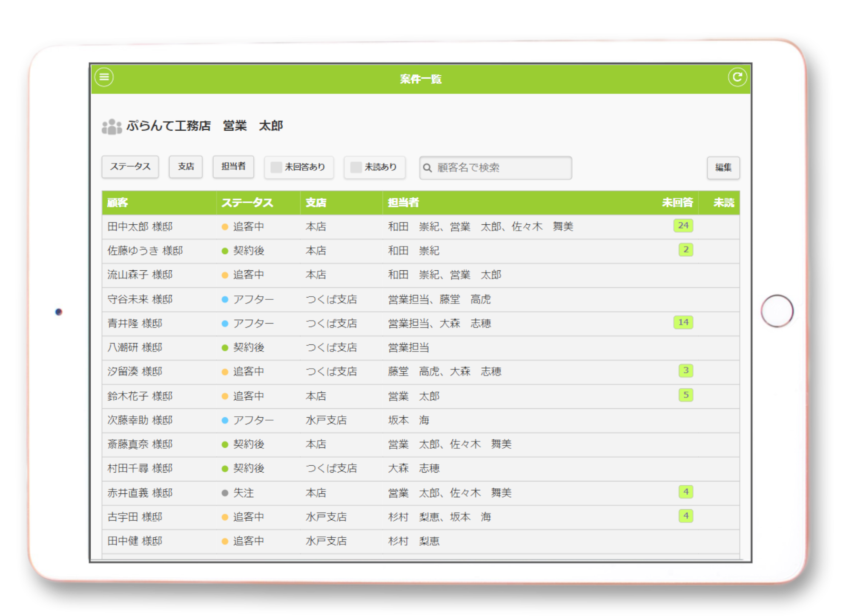
Task: Open 守谷未来 様邸 customer row
Action: (140, 299)
